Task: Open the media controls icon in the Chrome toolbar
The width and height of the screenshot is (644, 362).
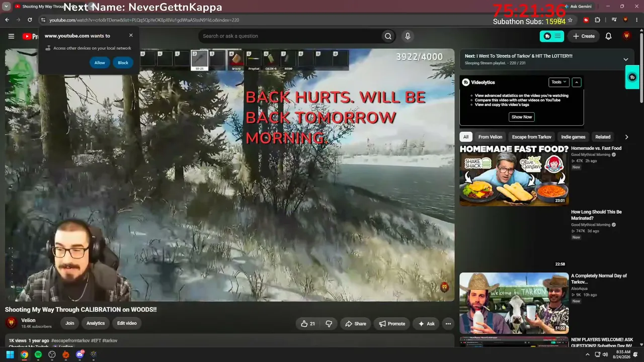Action: click(x=614, y=20)
